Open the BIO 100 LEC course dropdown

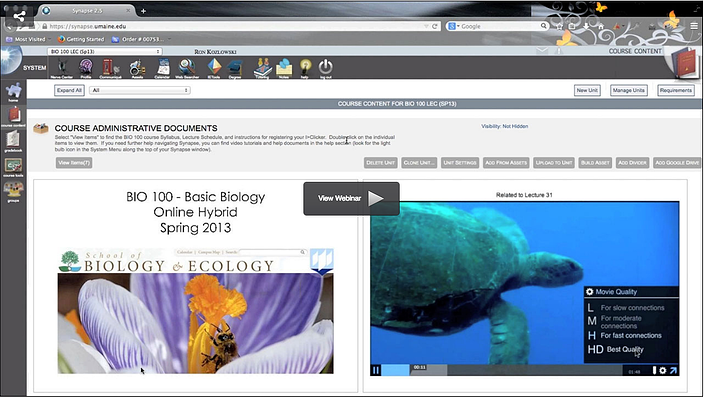[x=105, y=52]
